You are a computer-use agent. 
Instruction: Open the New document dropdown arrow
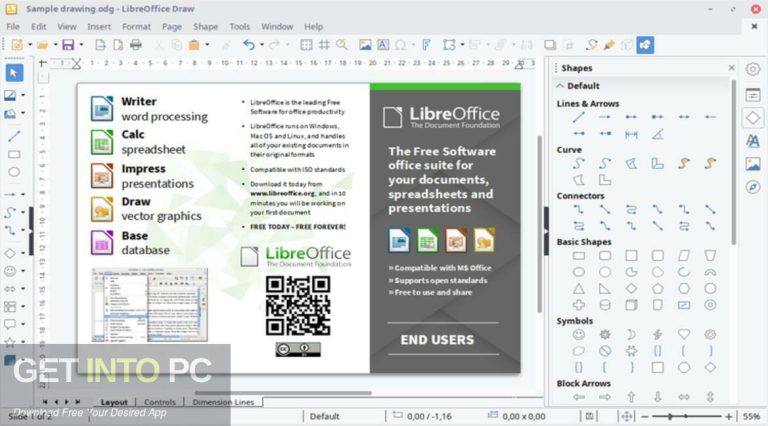(x=29, y=45)
